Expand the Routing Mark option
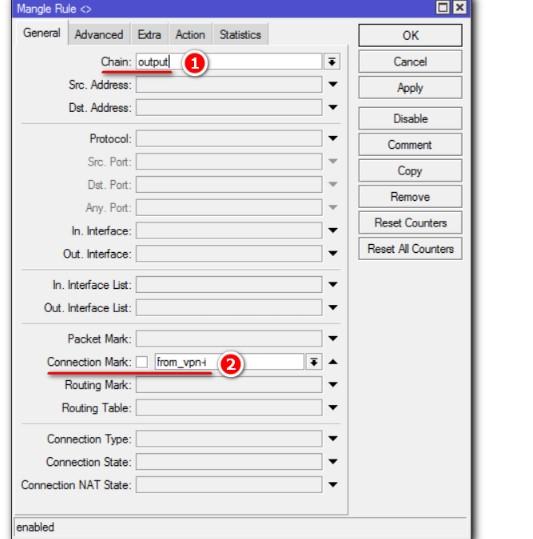Image resolution: width=533 pixels, height=539 pixels. point(333,385)
